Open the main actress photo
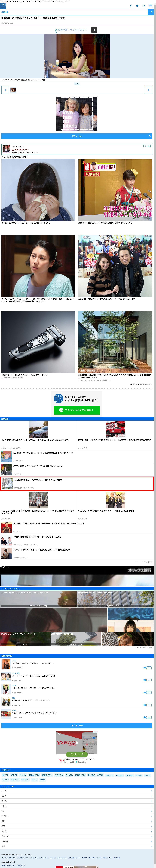This screenshot has width=156, height=868. pos(77,56)
